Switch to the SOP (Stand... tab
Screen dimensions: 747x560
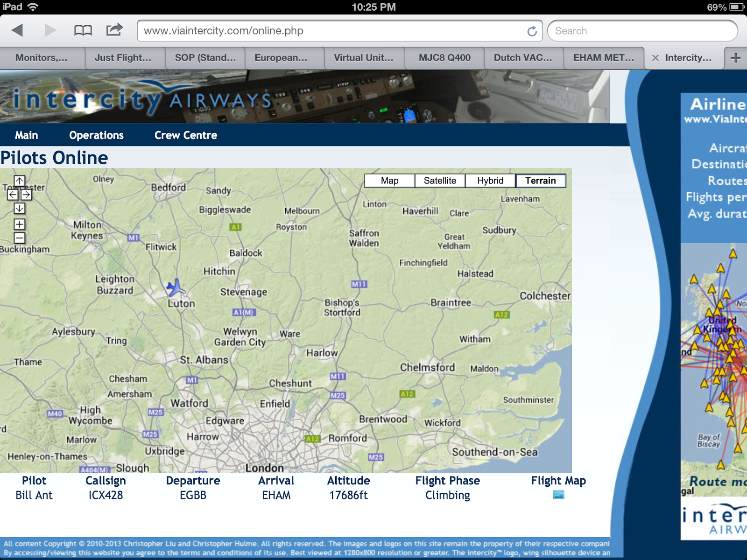[x=205, y=58]
